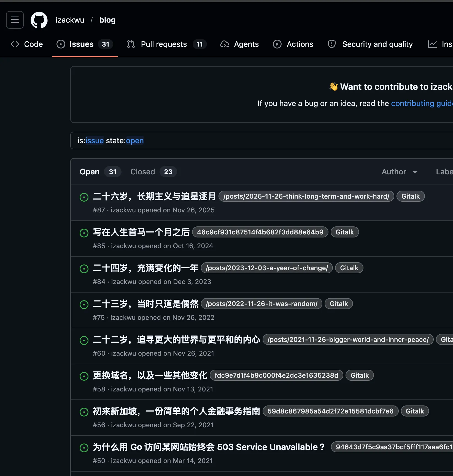The image size is (453, 476).
Task: Click the date text Oct 16, 2024
Action: pyautogui.click(x=193, y=246)
